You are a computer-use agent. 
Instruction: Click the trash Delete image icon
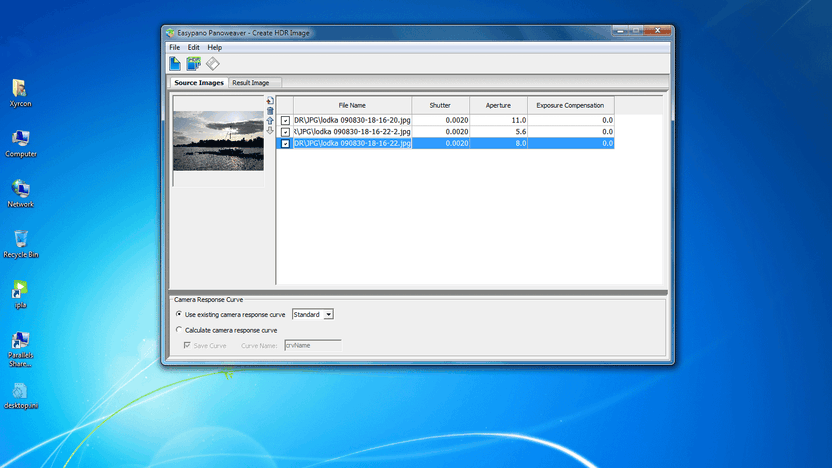point(270,110)
